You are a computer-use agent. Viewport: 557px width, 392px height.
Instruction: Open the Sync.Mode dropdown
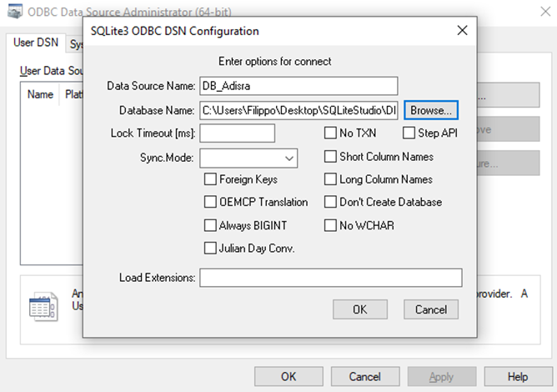pos(248,158)
